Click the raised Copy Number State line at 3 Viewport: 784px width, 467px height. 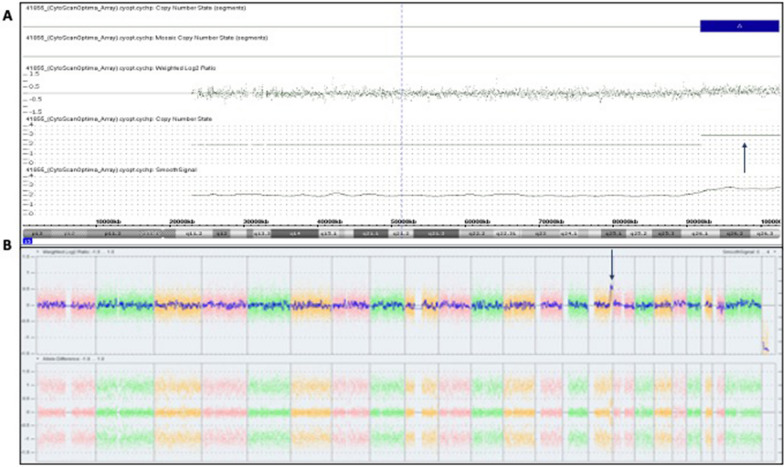pos(738,135)
